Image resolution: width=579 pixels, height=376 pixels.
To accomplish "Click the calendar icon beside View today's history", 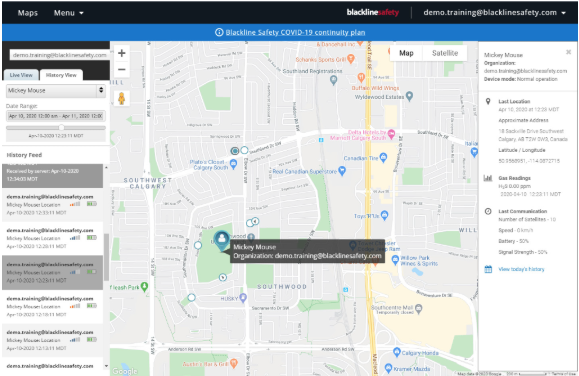I will pos(488,269).
